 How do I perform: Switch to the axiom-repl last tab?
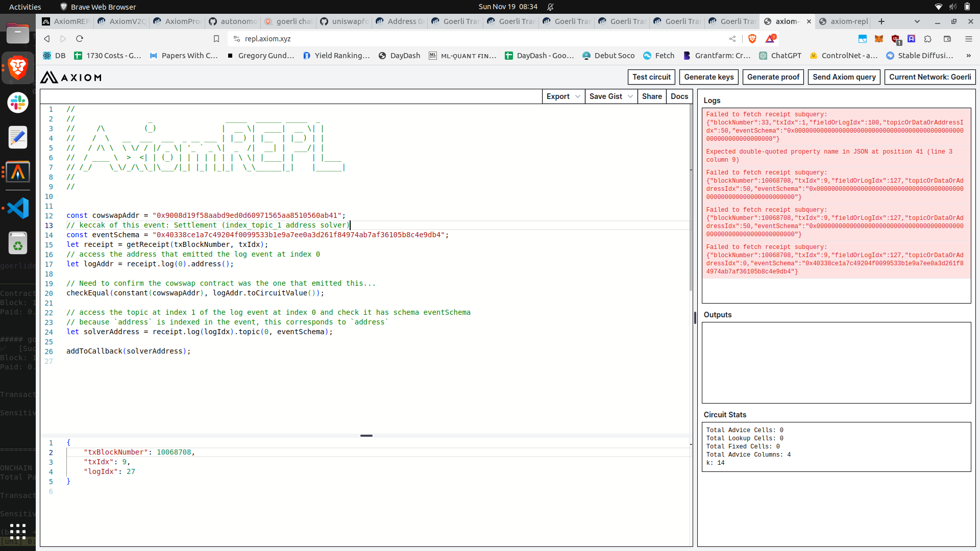tap(844, 21)
